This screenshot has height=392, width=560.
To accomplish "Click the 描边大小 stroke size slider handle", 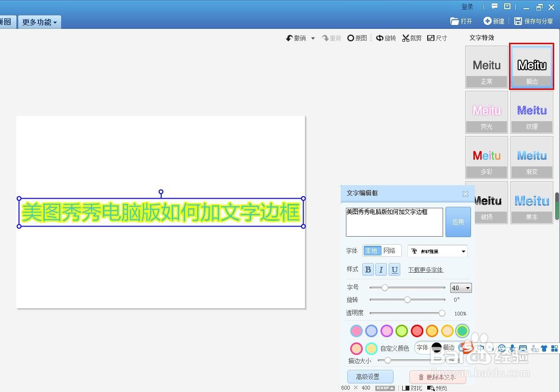I will [387, 360].
